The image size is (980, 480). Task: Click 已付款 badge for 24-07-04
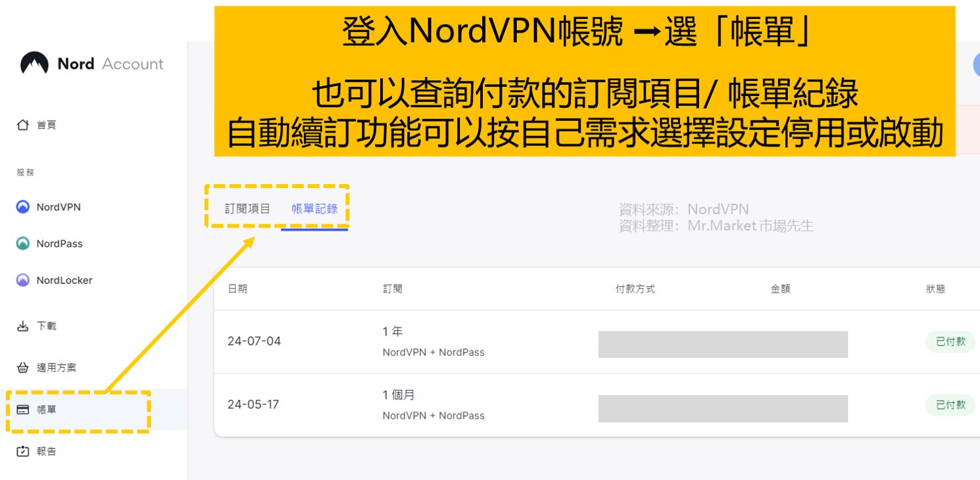pos(950,341)
